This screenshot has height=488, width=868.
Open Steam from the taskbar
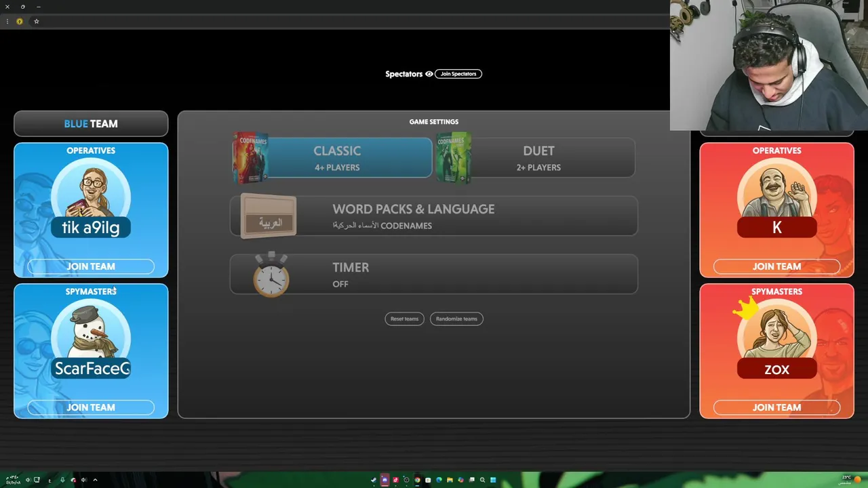pyautogui.click(x=374, y=480)
